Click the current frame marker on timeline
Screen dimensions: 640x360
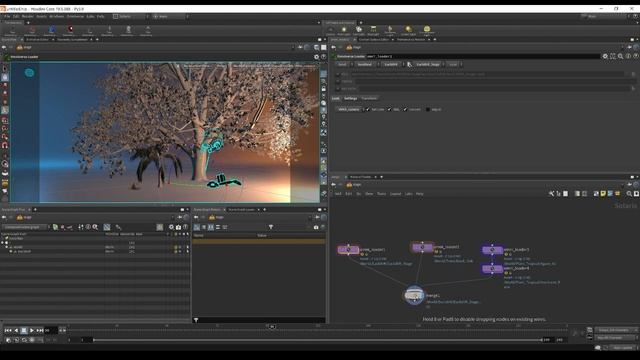(x=272, y=327)
